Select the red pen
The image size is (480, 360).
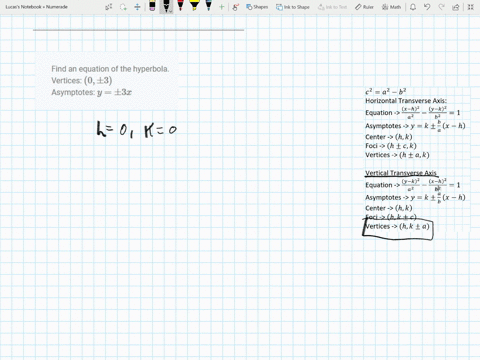click(x=180, y=5)
